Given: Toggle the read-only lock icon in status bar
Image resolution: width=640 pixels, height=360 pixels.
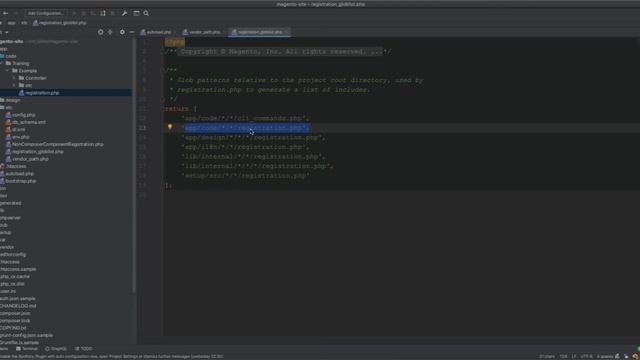Looking at the screenshot, I should (x=617, y=356).
